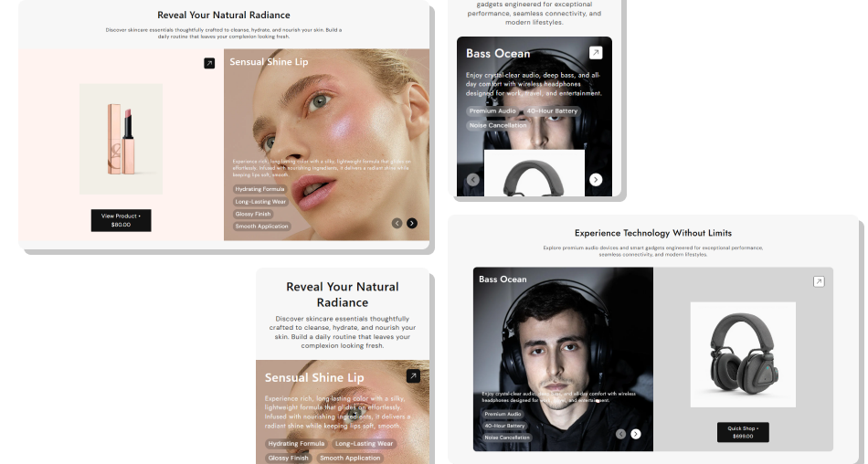
Task: Click Experience Technology Without Limits heading
Action: (x=653, y=233)
